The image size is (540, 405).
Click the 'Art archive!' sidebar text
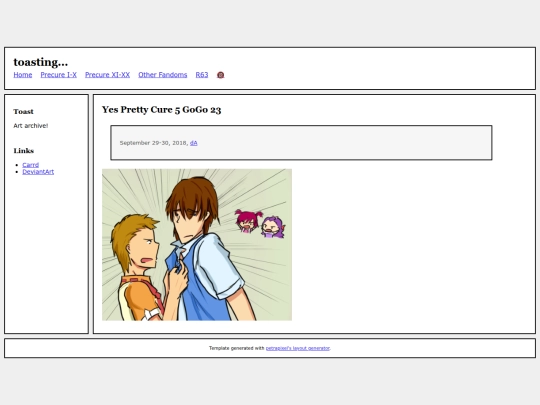tap(31, 126)
